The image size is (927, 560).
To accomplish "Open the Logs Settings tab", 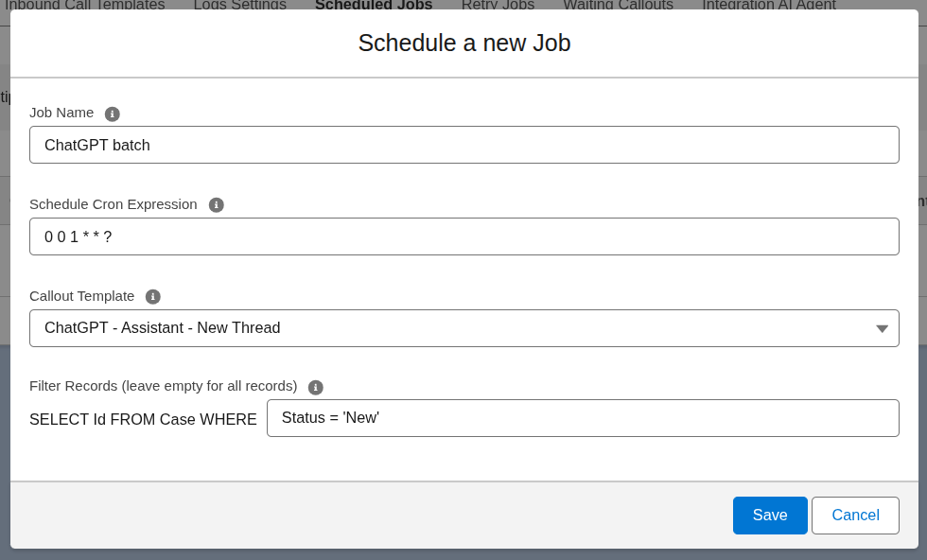I will click(240, 5).
